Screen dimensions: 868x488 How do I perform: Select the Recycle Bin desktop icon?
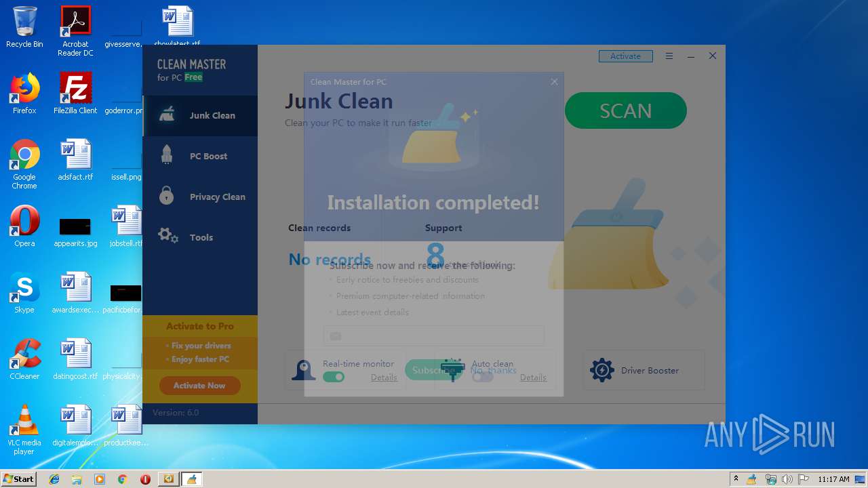24,27
